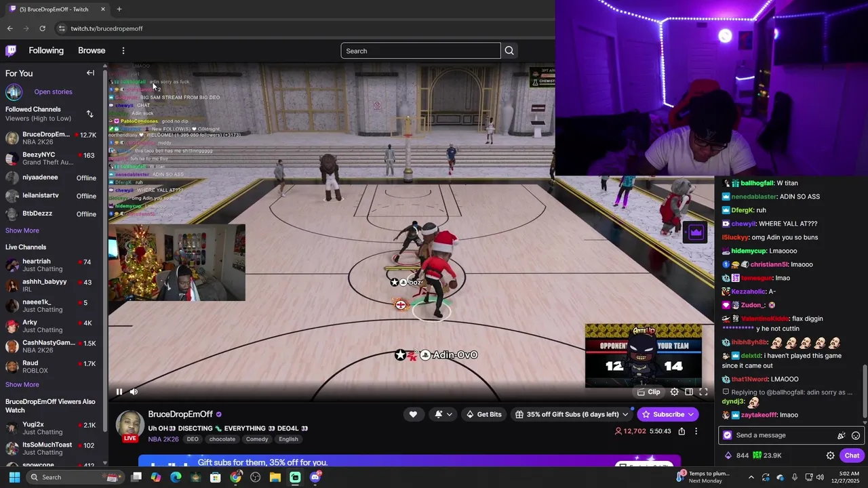Open Yugi2x channel in sidebar

coord(51,428)
